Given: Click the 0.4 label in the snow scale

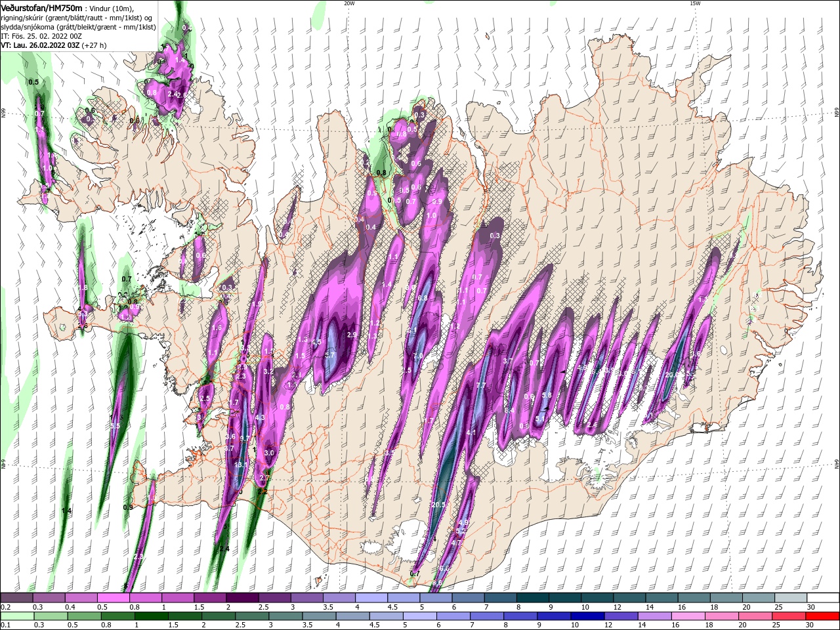Looking at the screenshot, I should (x=70, y=608).
